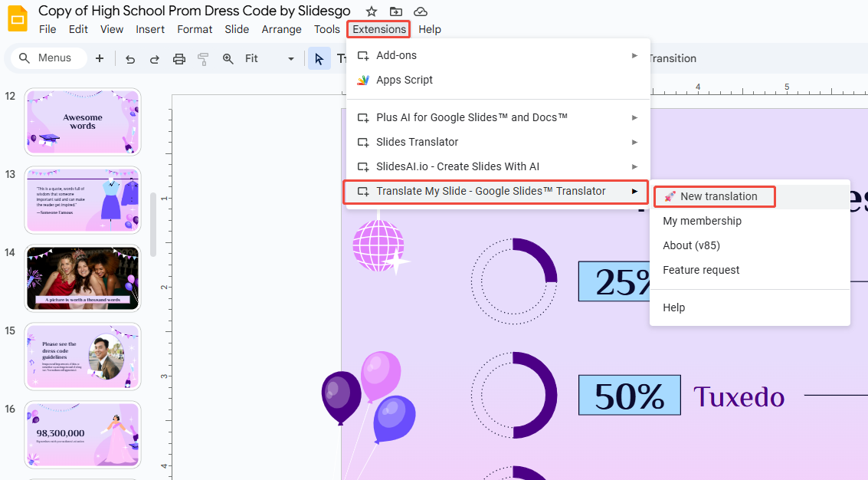
Task: Expand the Add-ons submenu
Action: 498,55
